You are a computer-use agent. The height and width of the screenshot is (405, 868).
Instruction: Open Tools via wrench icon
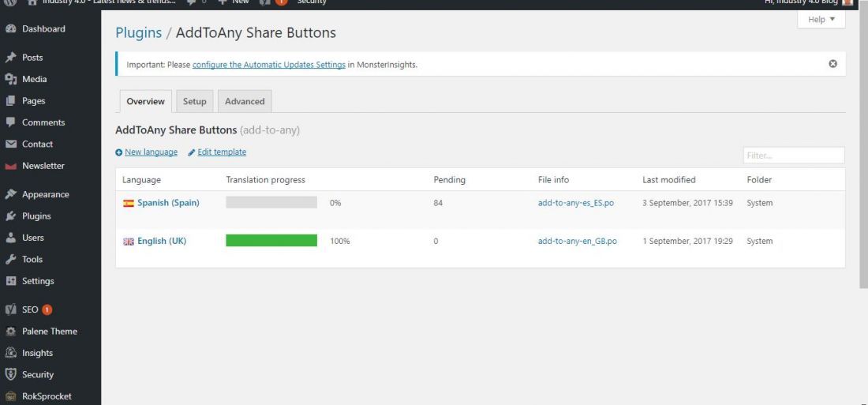pos(10,259)
